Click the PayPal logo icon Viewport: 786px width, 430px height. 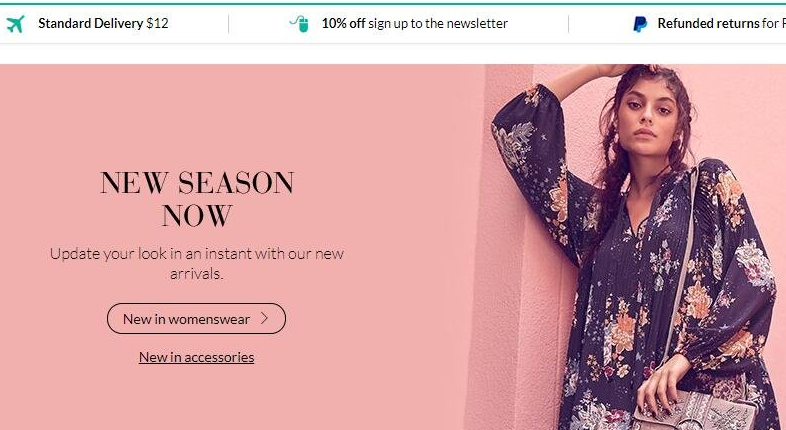pyautogui.click(x=640, y=24)
